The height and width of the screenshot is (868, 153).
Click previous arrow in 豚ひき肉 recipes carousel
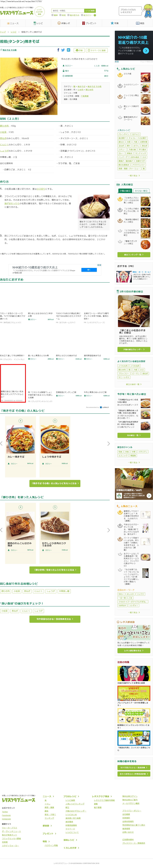[2, 530]
